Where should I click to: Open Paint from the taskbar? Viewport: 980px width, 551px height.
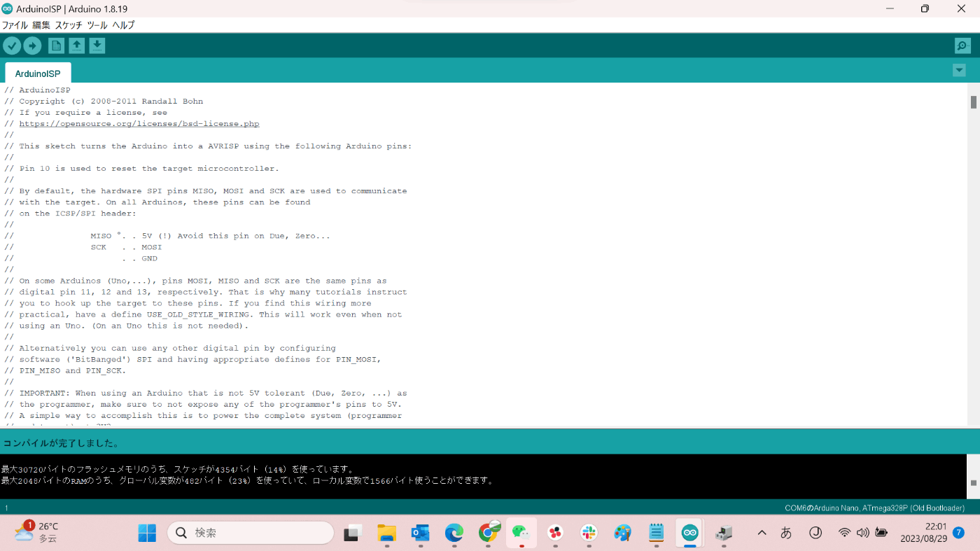coord(622,533)
